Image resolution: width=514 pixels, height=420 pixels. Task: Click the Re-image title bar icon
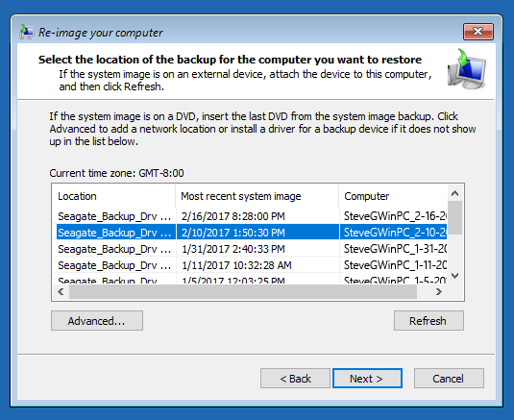coord(27,32)
